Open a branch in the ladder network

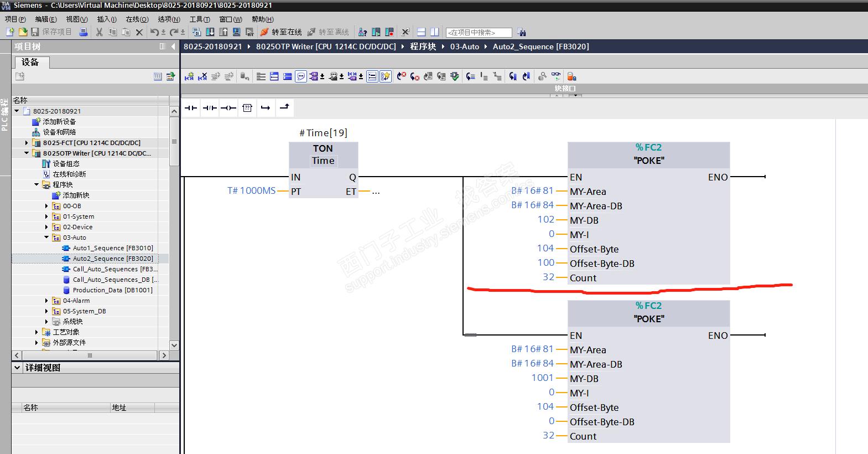[266, 108]
